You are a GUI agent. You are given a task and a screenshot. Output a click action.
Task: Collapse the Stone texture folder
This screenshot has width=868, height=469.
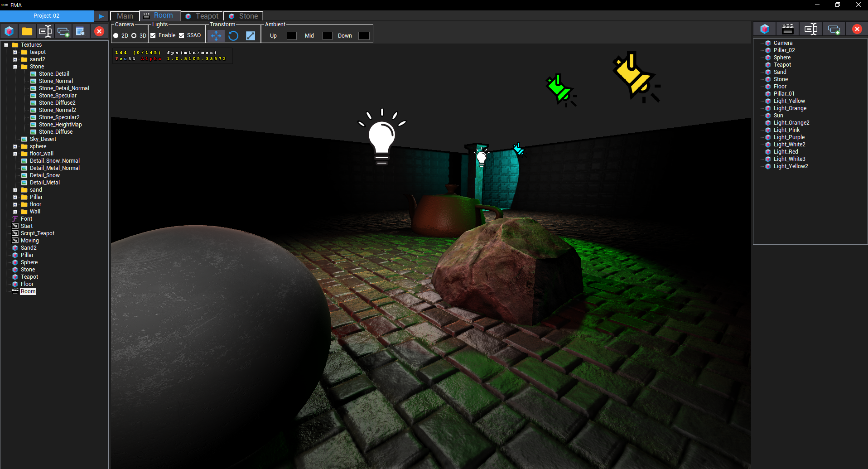[x=15, y=67]
